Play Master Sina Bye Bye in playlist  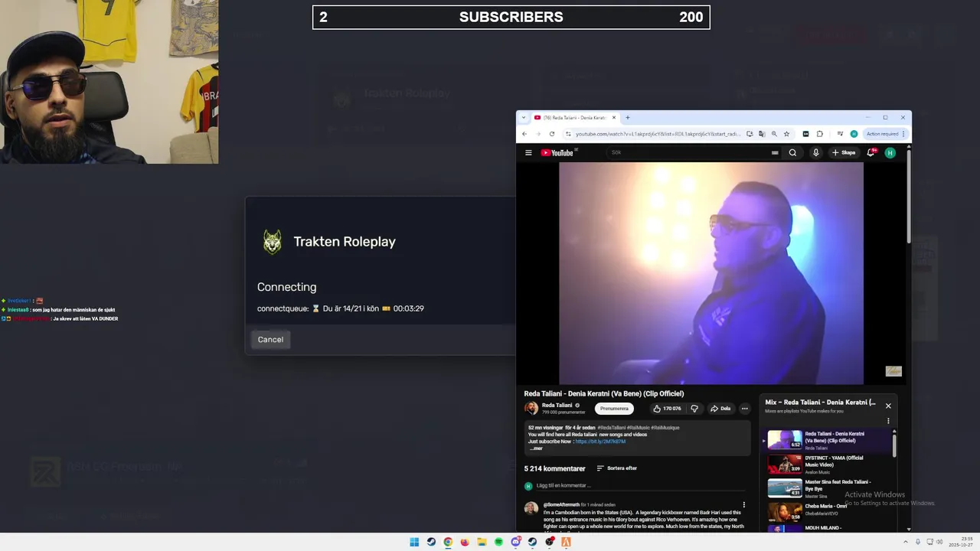(825, 488)
